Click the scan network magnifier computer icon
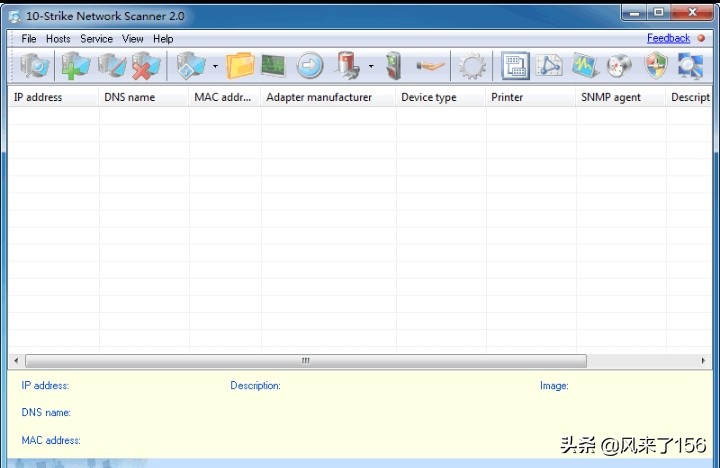This screenshot has height=468, width=720. click(34, 66)
